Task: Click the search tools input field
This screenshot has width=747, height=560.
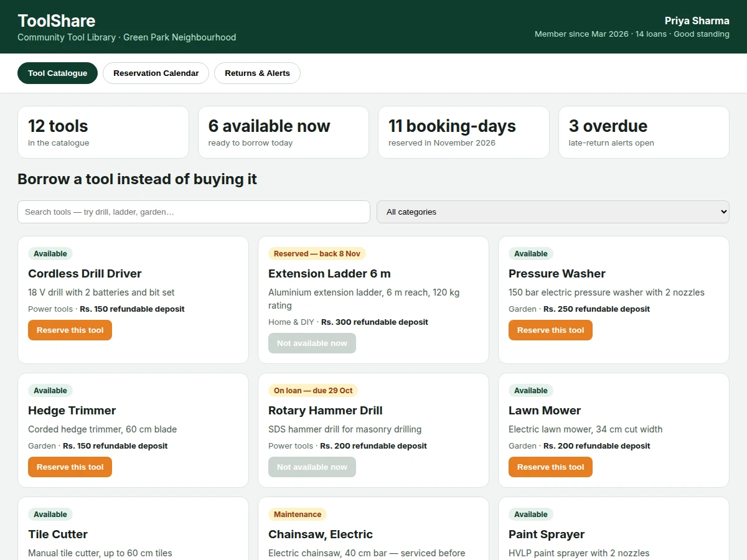Action: tap(194, 212)
